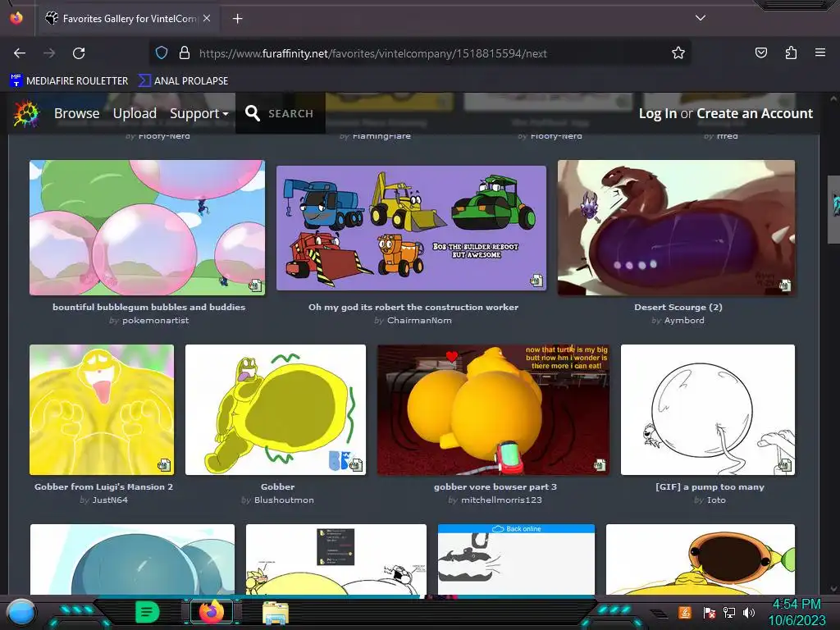840x630 pixels.
Task: Close the Favorites Gallery tab
Action: [x=207, y=18]
